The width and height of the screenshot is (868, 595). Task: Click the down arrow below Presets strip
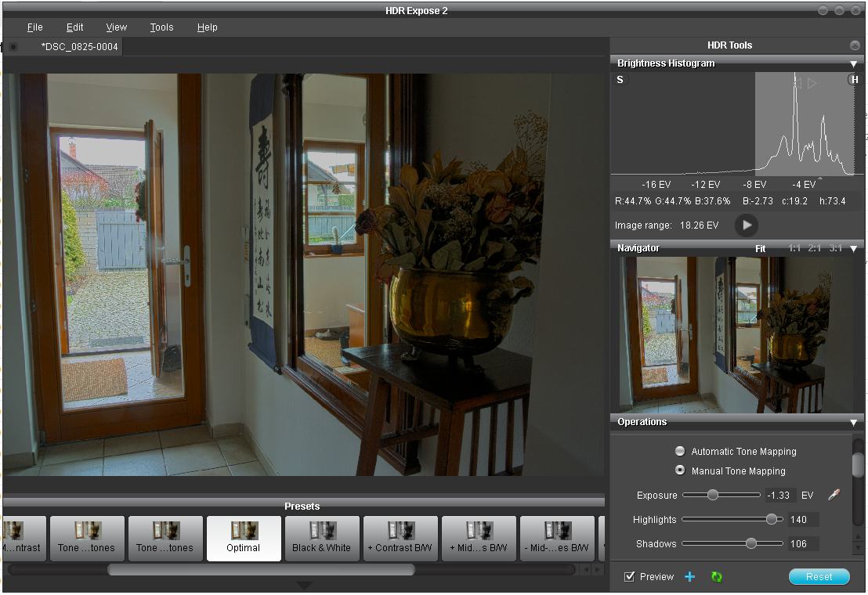[305, 586]
